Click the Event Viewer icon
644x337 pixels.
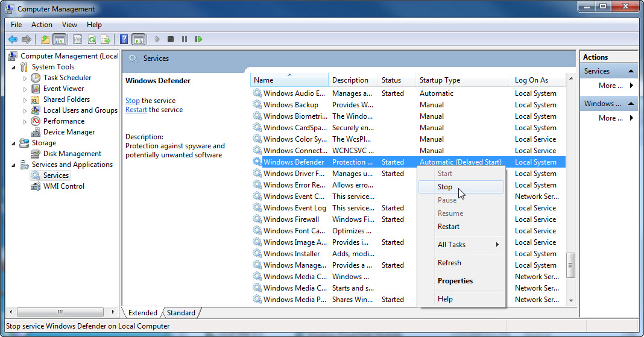36,88
